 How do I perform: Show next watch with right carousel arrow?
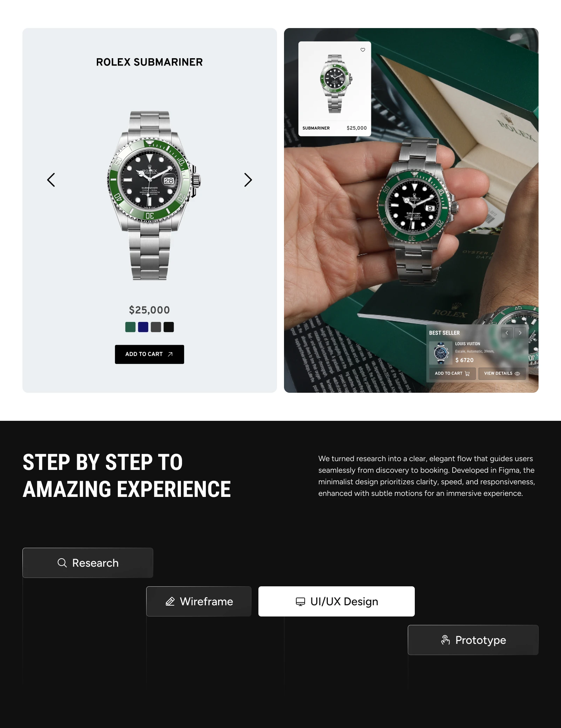pos(248,180)
